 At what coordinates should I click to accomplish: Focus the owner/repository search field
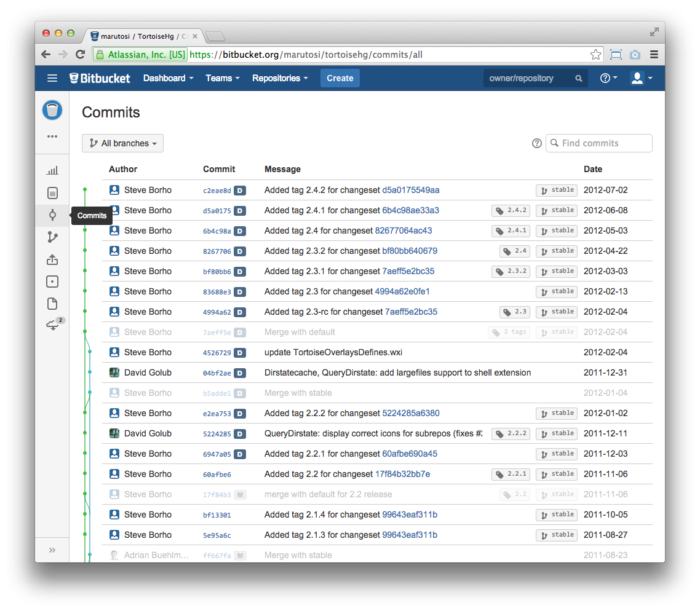coord(535,79)
